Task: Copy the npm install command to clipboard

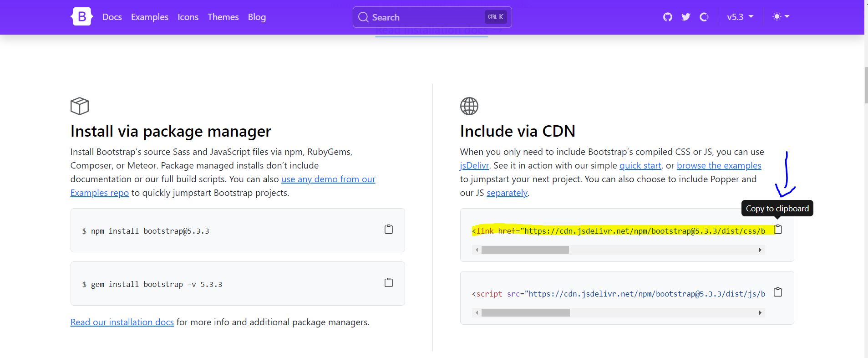Action: 389,229
